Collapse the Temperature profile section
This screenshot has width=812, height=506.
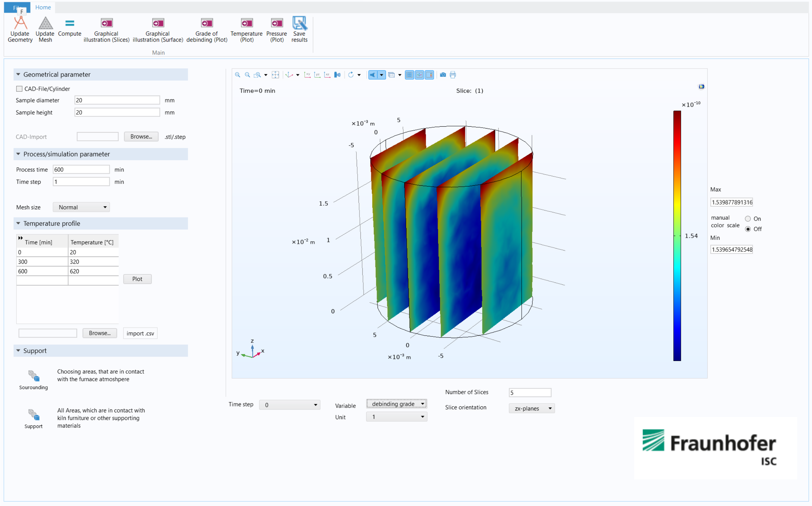click(18, 223)
